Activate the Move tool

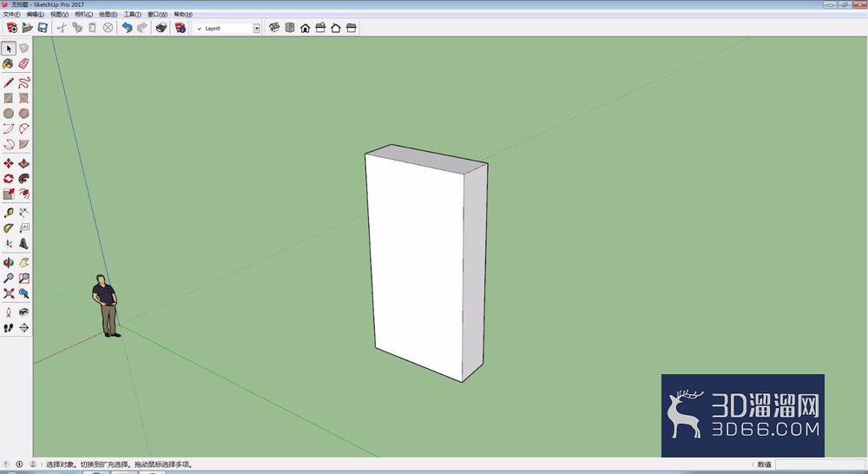9,163
